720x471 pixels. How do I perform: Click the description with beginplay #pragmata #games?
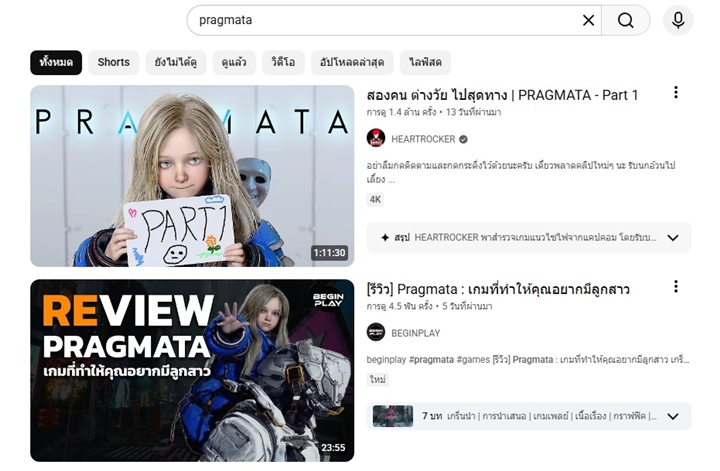tap(528, 359)
